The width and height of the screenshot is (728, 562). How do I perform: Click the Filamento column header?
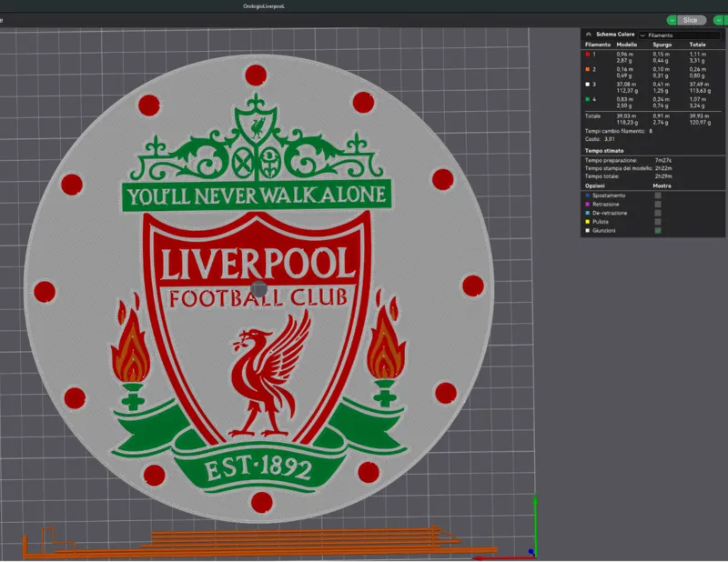tap(598, 45)
